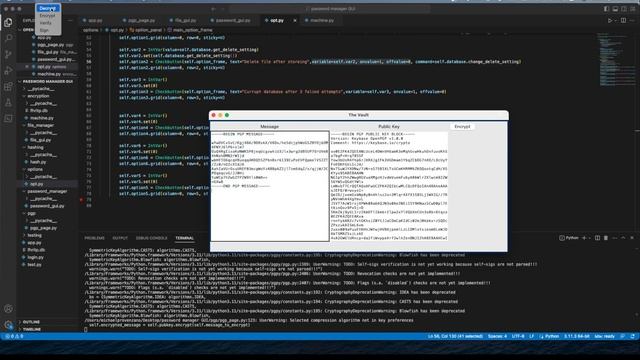The image size is (640, 360).
Task: Open errors and warnings status indicator
Action: pos(14,336)
